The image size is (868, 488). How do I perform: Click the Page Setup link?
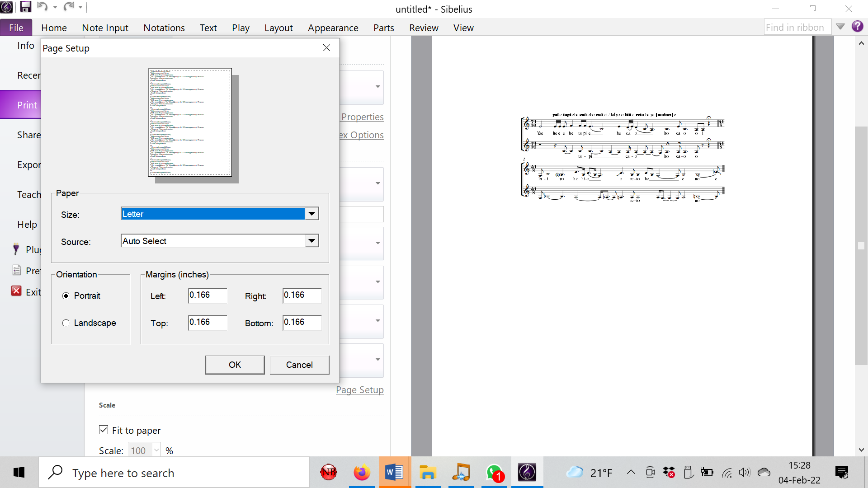tap(360, 390)
